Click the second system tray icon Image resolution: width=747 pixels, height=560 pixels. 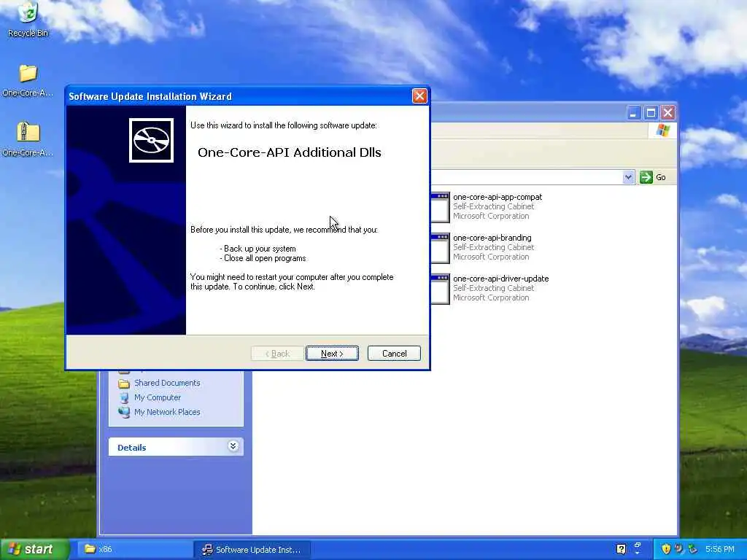(679, 549)
